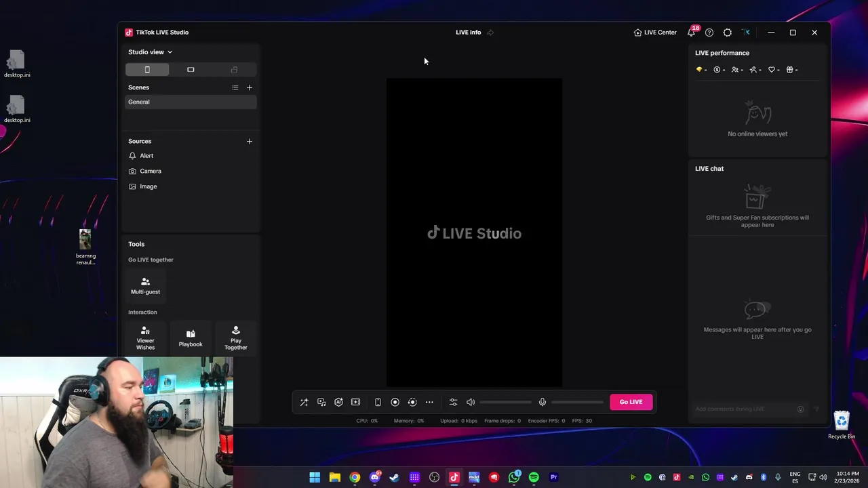Start recording with the record button
868x488 pixels.
pos(395,402)
